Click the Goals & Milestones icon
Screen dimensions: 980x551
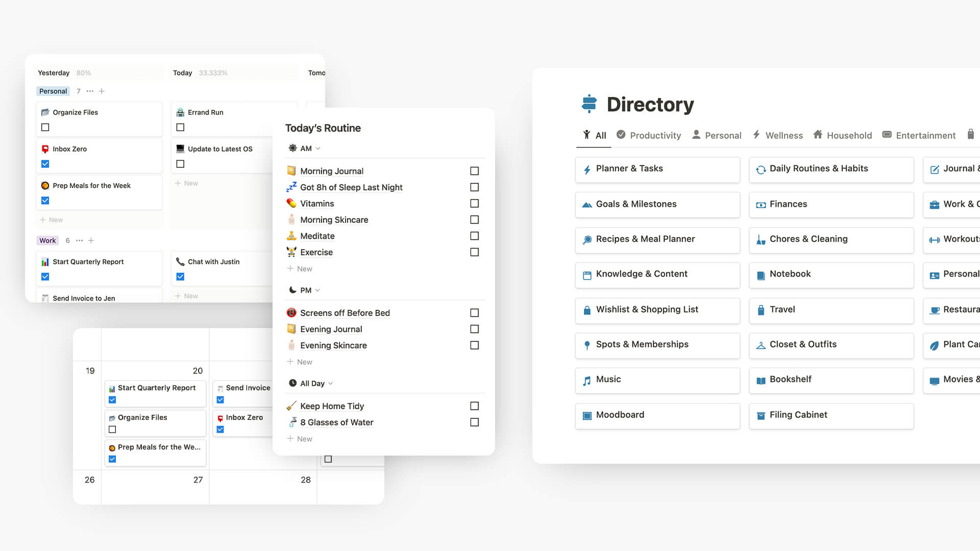click(587, 204)
